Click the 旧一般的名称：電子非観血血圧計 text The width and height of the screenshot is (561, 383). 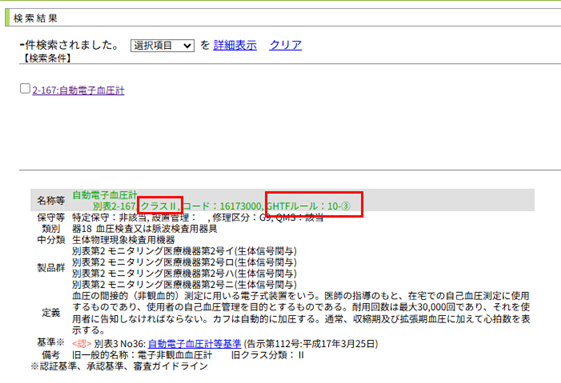pyautogui.click(x=142, y=355)
